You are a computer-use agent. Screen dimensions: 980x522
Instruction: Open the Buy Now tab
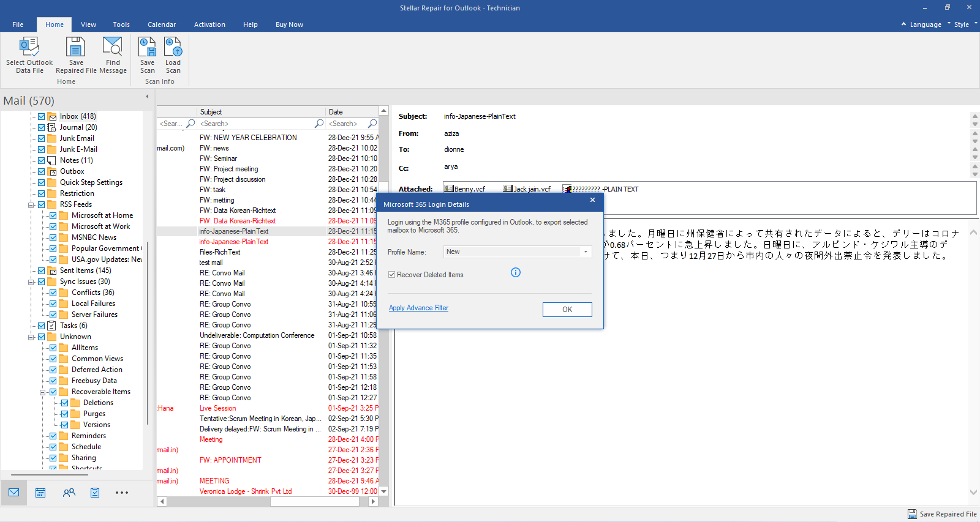[x=289, y=24]
